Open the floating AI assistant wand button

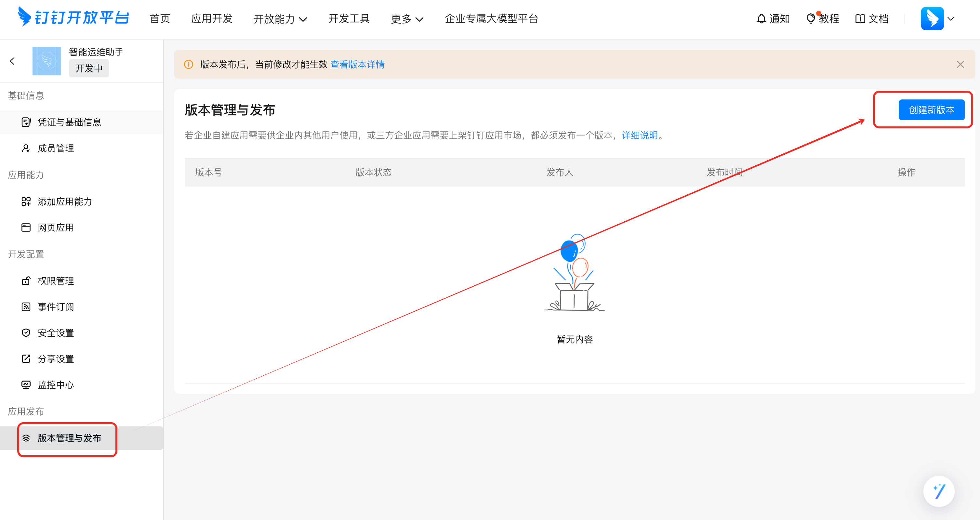click(x=938, y=491)
